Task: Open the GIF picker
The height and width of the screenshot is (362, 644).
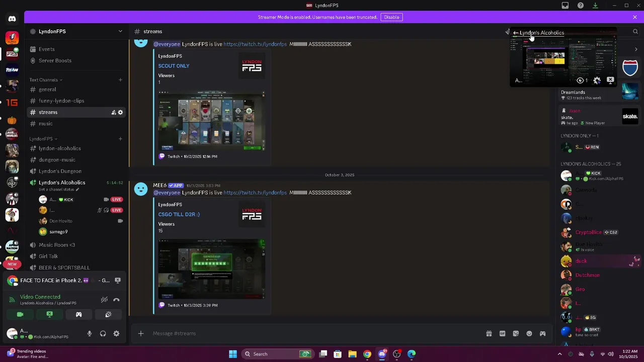Action: point(502,333)
